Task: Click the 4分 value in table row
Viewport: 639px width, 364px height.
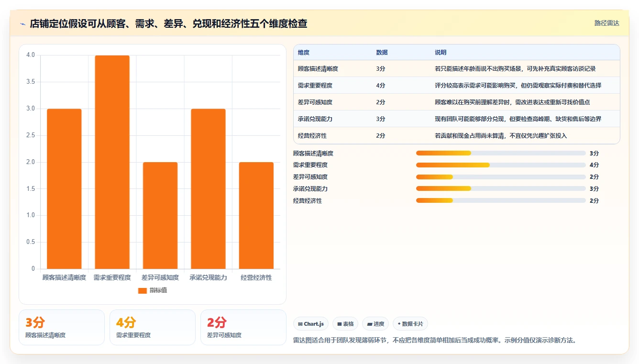Action: point(381,86)
